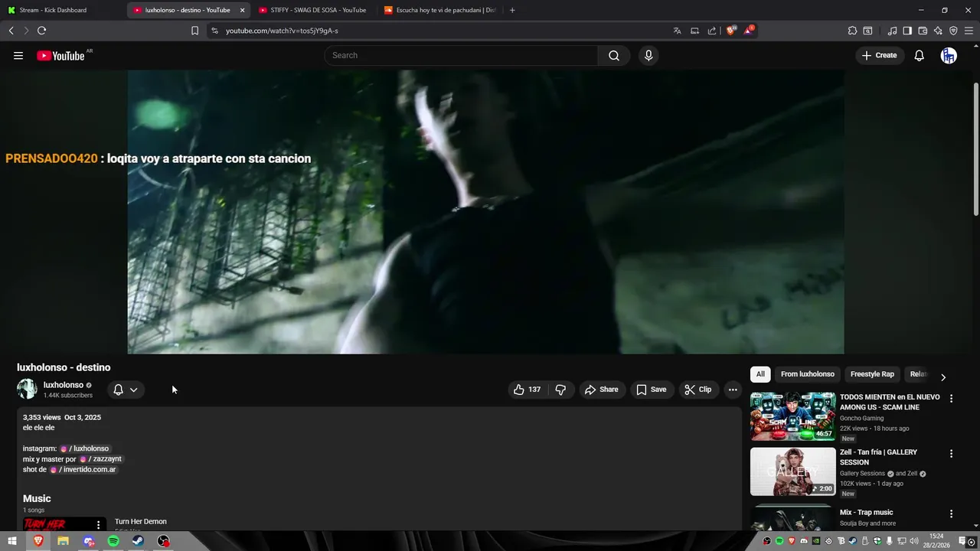This screenshot has height=551, width=980.
Task: Open options for Zell Tan fría video
Action: [x=951, y=454]
